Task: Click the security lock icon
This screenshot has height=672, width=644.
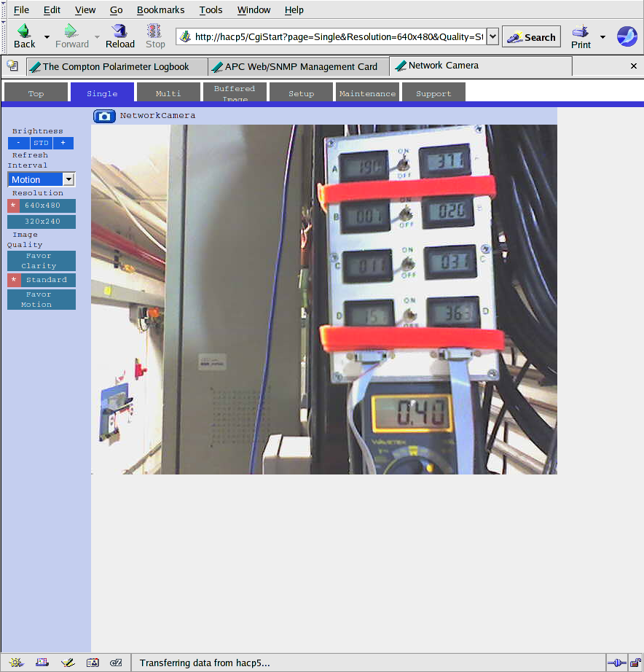Action: coord(636,663)
